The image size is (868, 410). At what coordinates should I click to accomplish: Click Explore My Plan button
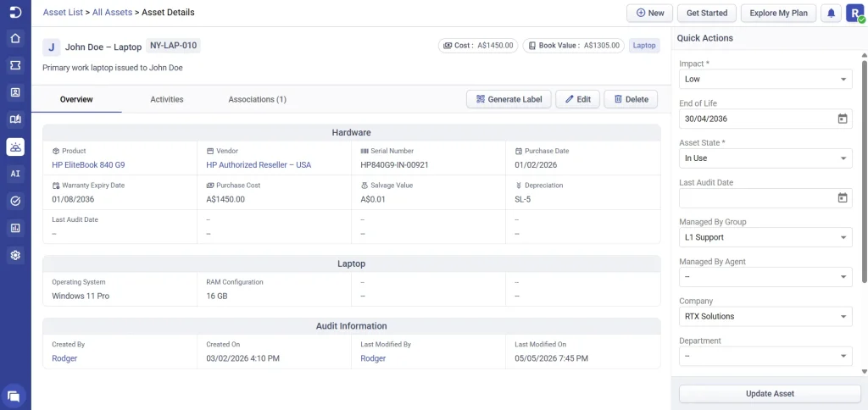(x=778, y=13)
